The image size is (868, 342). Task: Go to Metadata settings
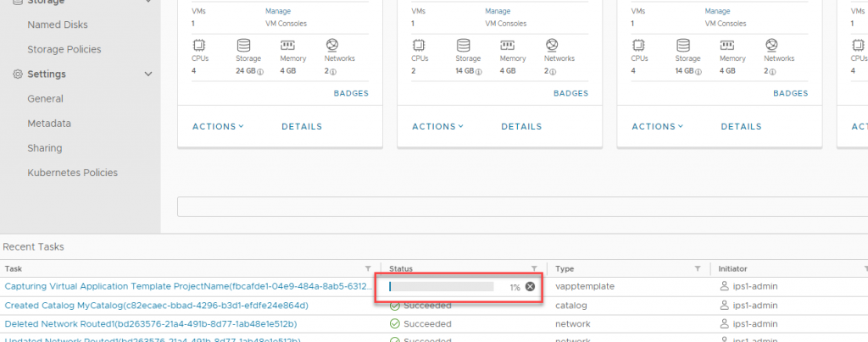click(49, 124)
